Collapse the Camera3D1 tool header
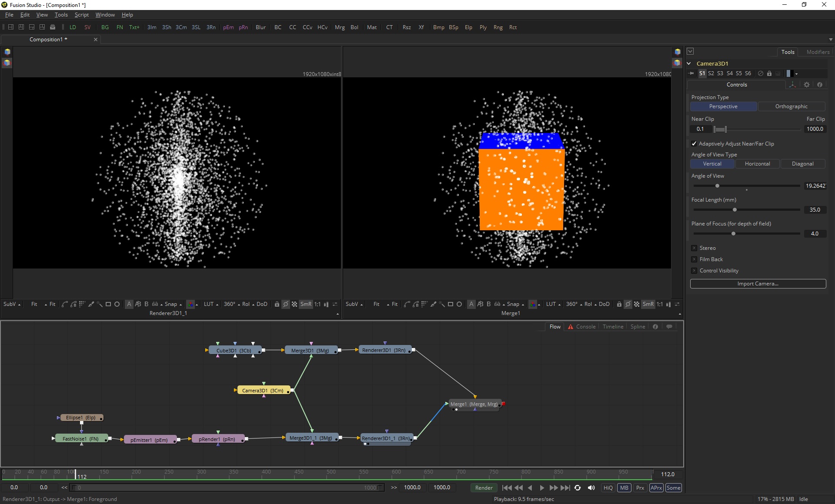This screenshot has width=835, height=504. (x=689, y=63)
